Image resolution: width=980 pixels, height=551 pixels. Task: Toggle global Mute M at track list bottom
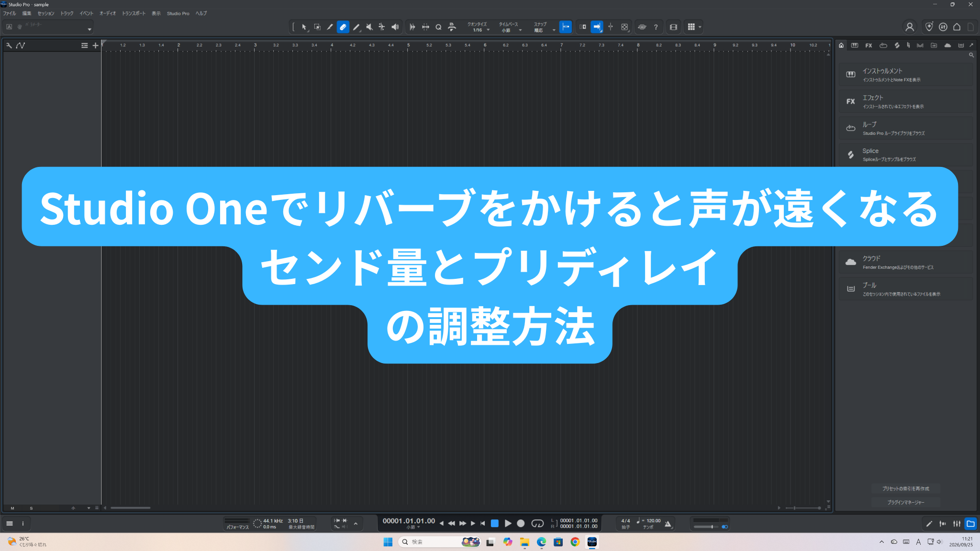point(12,508)
